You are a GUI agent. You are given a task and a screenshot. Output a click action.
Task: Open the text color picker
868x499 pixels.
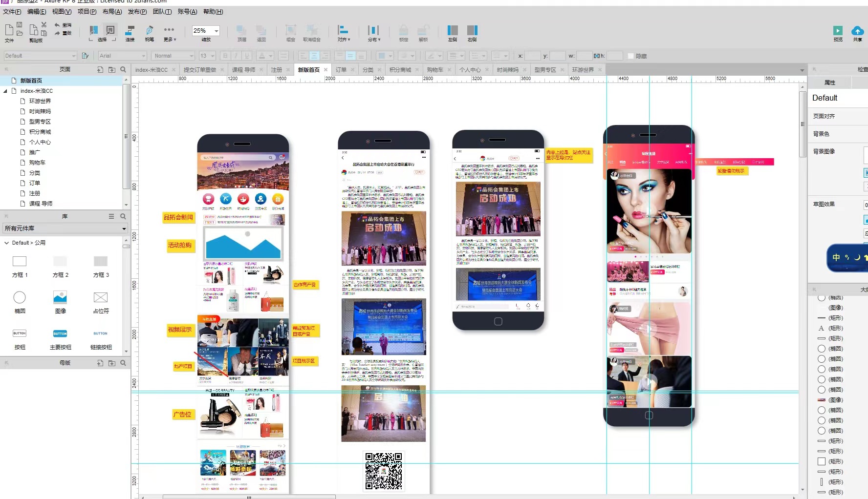click(265, 56)
